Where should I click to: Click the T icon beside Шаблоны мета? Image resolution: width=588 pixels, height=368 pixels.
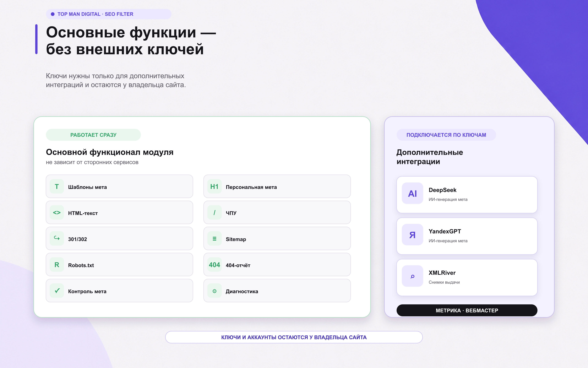57,186
